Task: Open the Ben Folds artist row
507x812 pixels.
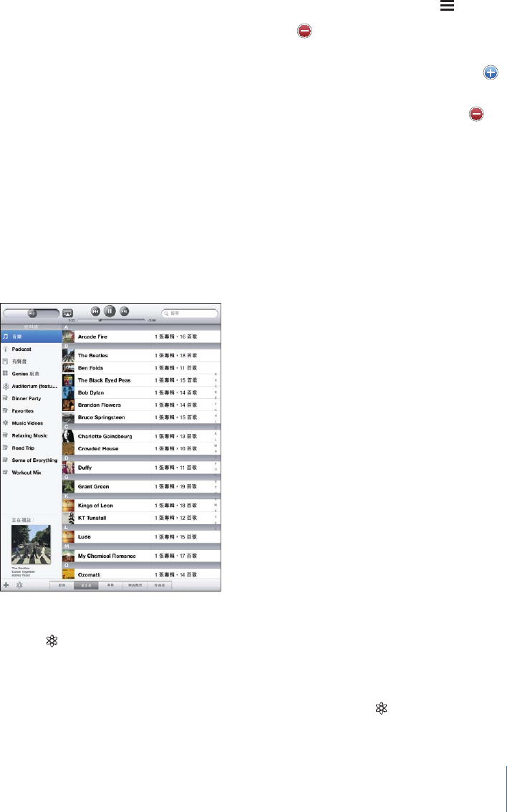Action: tap(141, 367)
